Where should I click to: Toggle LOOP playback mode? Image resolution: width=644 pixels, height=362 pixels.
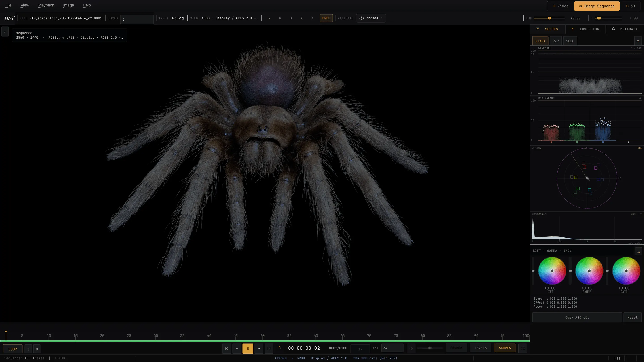pyautogui.click(x=13, y=349)
